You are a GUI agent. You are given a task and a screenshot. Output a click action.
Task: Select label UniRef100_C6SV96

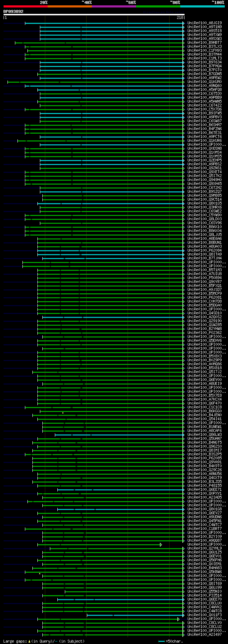[x=204, y=223]
